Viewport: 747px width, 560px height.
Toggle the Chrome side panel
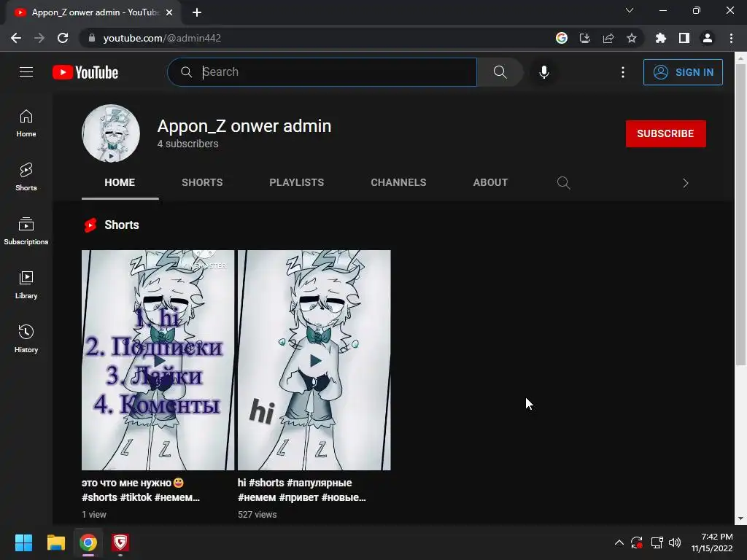(684, 38)
